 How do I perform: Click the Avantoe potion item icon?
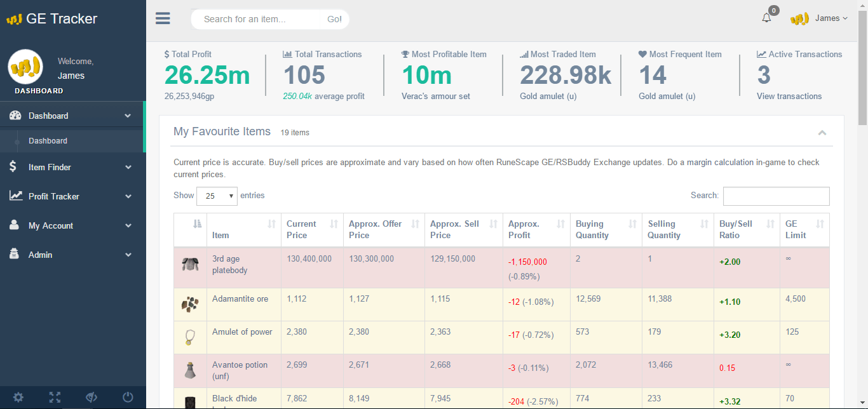190,371
